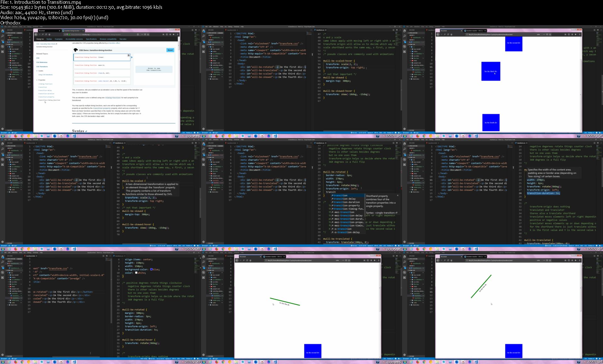Screen dimensions: 603x364
Task: Collapse the Guides section in 00:01:18 sidebar
Action: tap(37, 71)
